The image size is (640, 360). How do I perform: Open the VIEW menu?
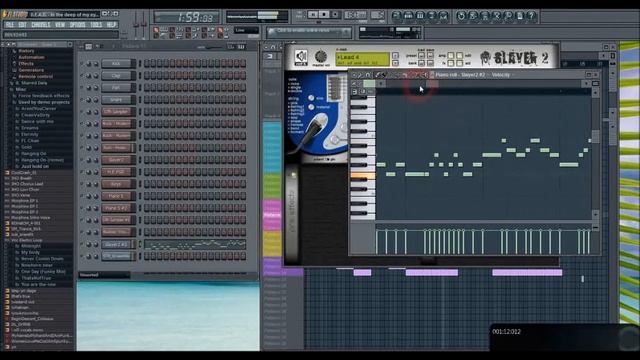(60, 24)
